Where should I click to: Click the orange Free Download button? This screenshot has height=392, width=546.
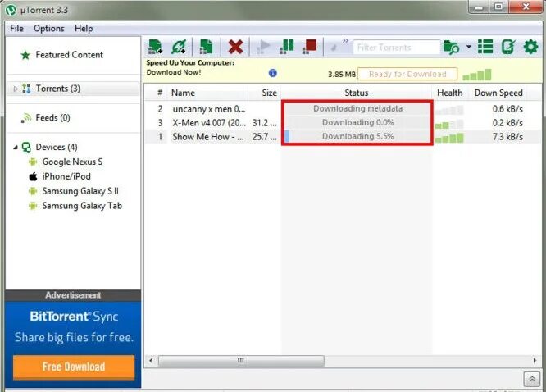point(74,367)
